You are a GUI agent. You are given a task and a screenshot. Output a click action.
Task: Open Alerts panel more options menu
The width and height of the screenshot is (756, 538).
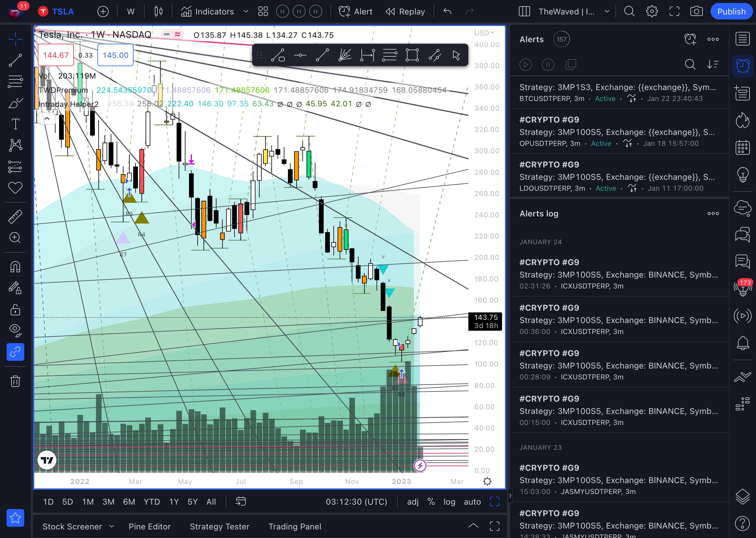click(713, 39)
